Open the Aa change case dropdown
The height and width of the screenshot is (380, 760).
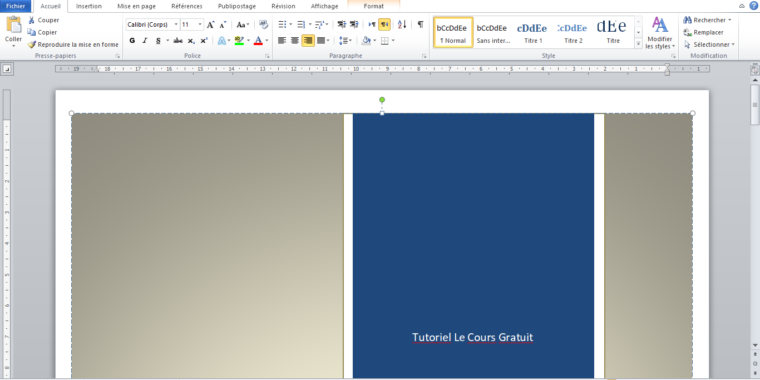point(243,25)
